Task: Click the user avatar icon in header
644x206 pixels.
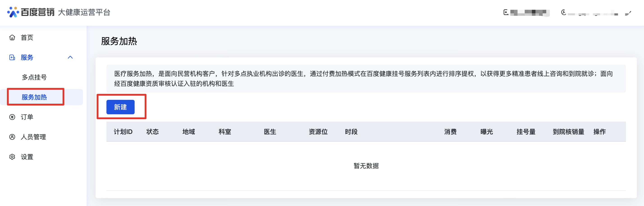Action: [x=563, y=12]
